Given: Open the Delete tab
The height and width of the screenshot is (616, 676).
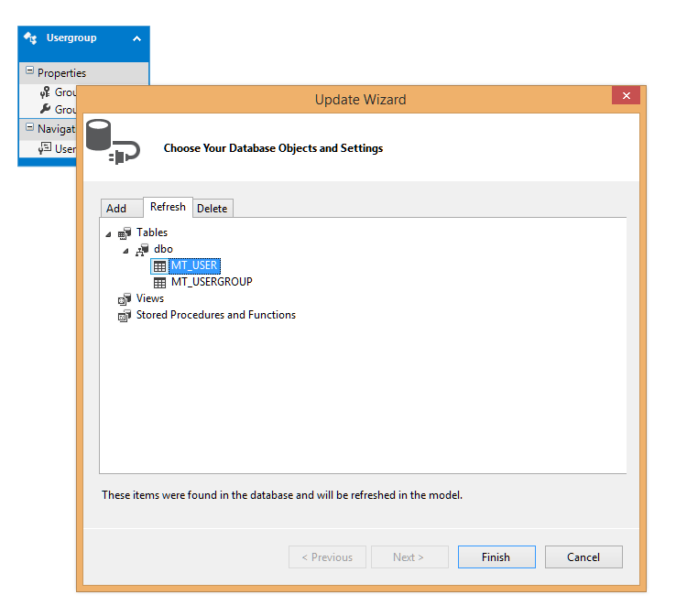Looking at the screenshot, I should click(x=212, y=209).
